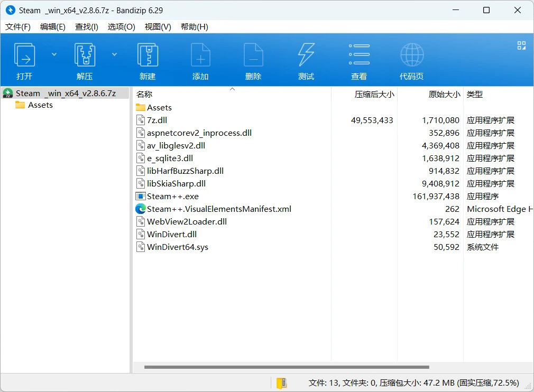This screenshot has height=392, width=534.
Task: Click the Extract (解压) toolbar icon
Action: coord(85,55)
